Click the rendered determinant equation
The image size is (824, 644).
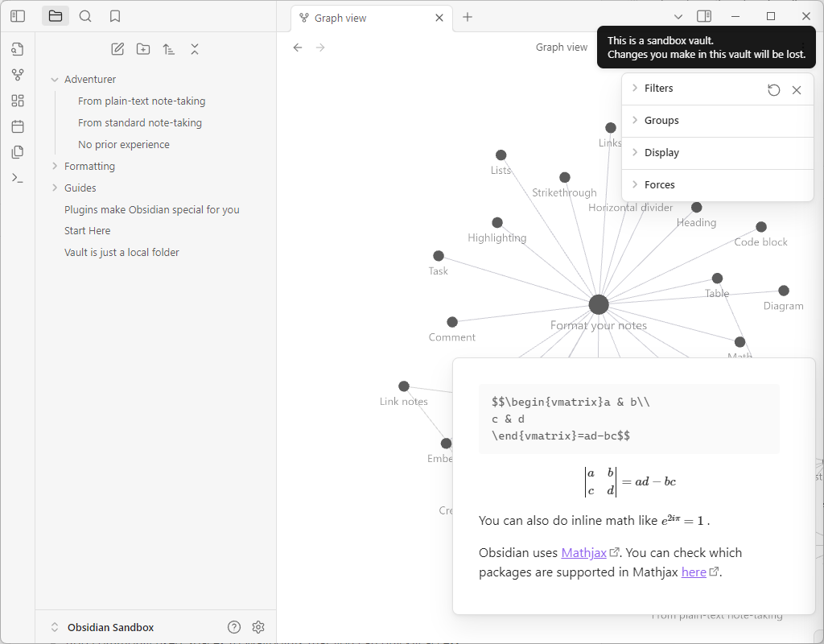(630, 481)
